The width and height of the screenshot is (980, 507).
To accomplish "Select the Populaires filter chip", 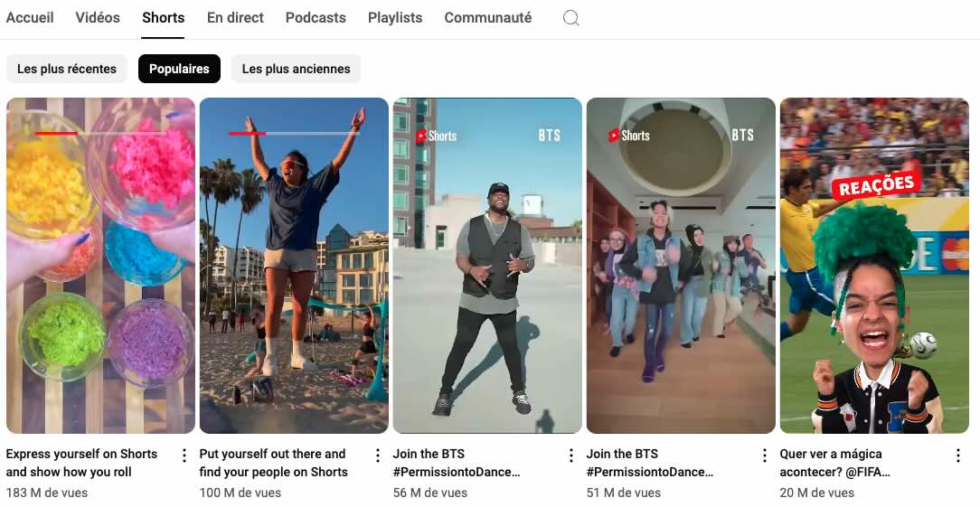I will click(179, 69).
